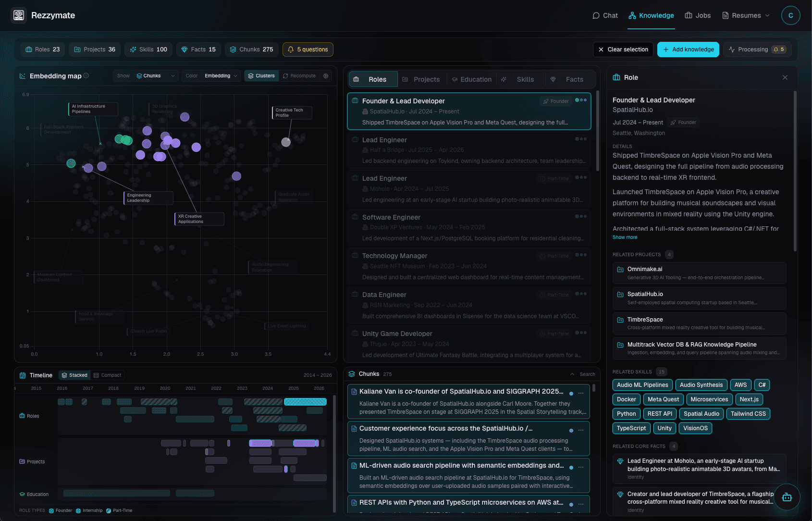Click the Projects folder icon in timeline
812x521 pixels.
(22, 461)
